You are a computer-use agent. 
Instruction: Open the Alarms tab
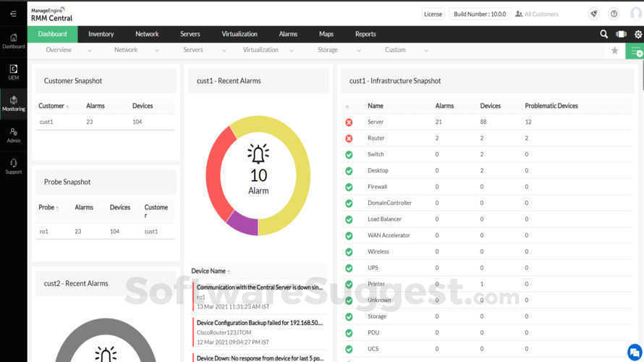point(288,34)
